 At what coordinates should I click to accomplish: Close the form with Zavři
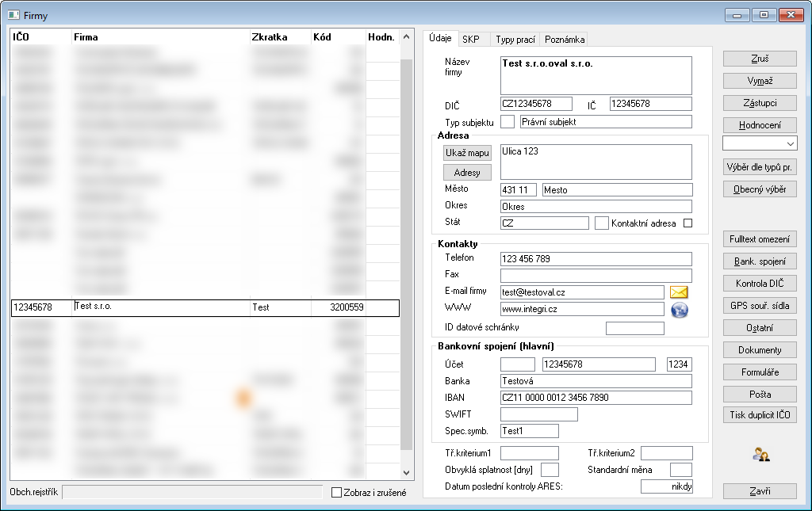coord(760,491)
